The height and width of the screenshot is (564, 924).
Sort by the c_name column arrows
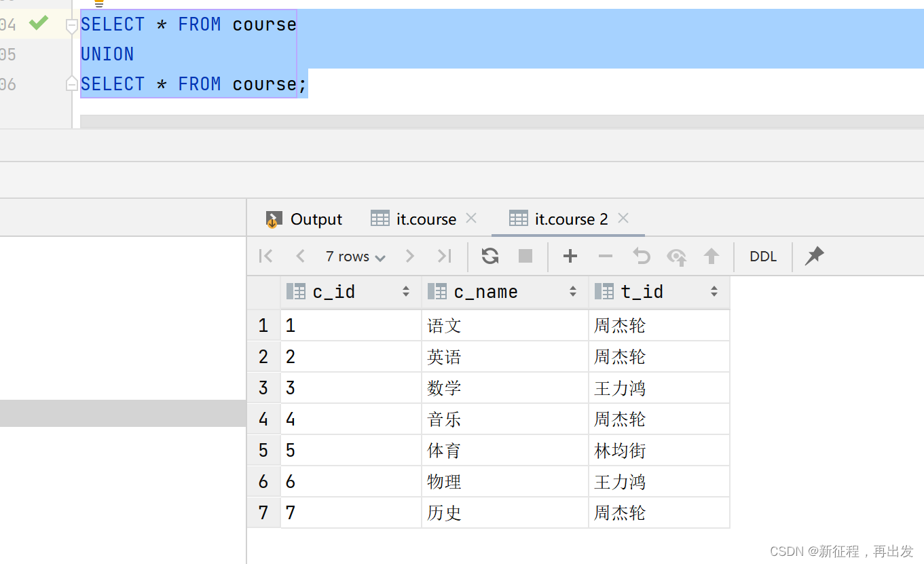click(573, 292)
